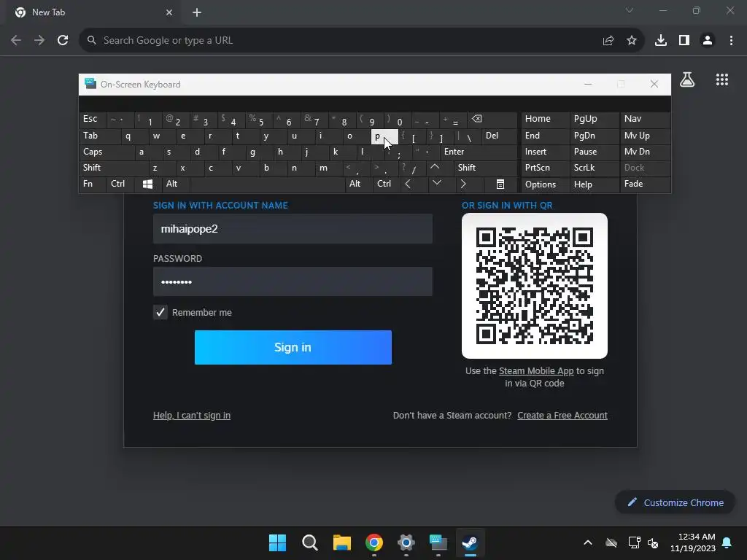Click Nav key on On-Screen Keyboard
The image size is (747, 560).
coord(645,119)
